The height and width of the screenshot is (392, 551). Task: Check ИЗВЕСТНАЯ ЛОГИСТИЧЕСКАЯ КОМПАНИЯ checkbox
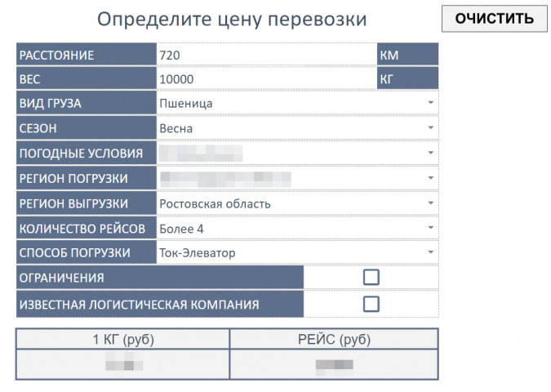point(371,304)
